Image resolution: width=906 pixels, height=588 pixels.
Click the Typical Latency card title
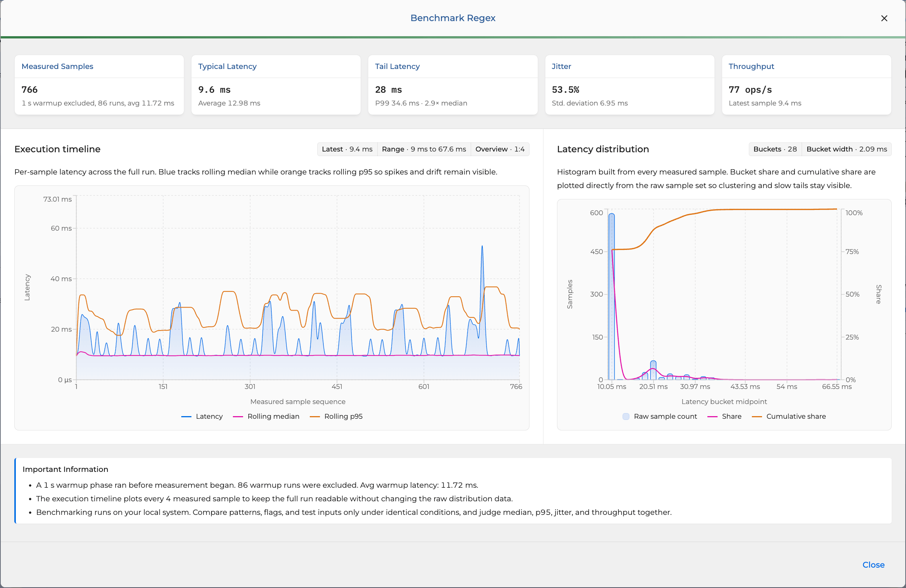(x=227, y=66)
